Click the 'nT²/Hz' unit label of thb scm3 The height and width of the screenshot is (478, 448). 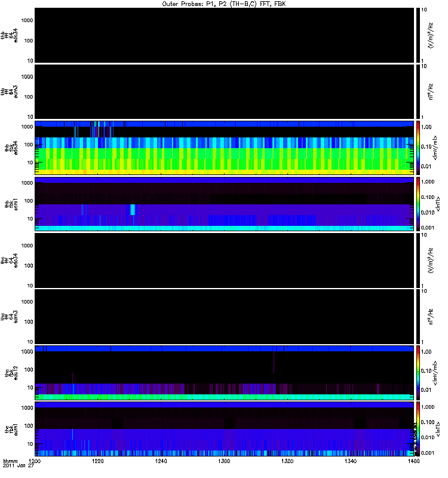point(431,91)
